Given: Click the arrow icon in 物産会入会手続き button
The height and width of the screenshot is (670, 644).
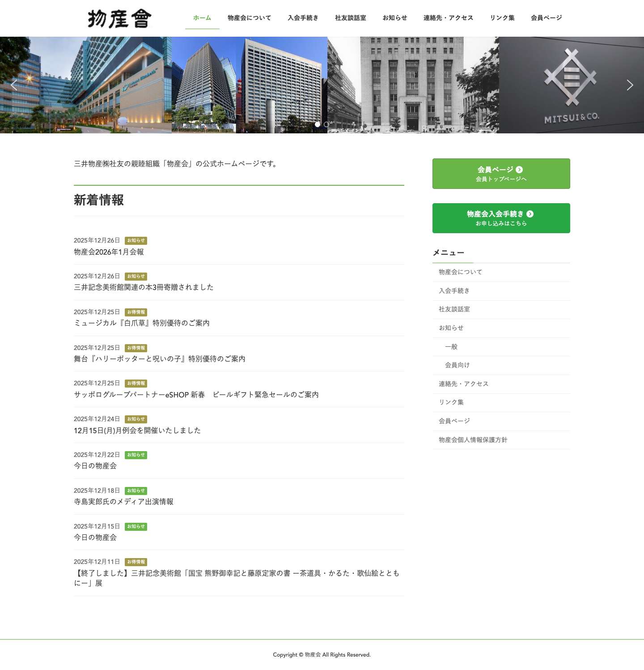Looking at the screenshot, I should tap(531, 214).
